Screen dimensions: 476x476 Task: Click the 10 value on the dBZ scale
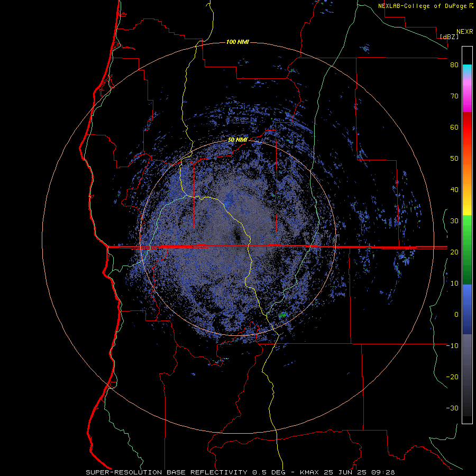454,283
